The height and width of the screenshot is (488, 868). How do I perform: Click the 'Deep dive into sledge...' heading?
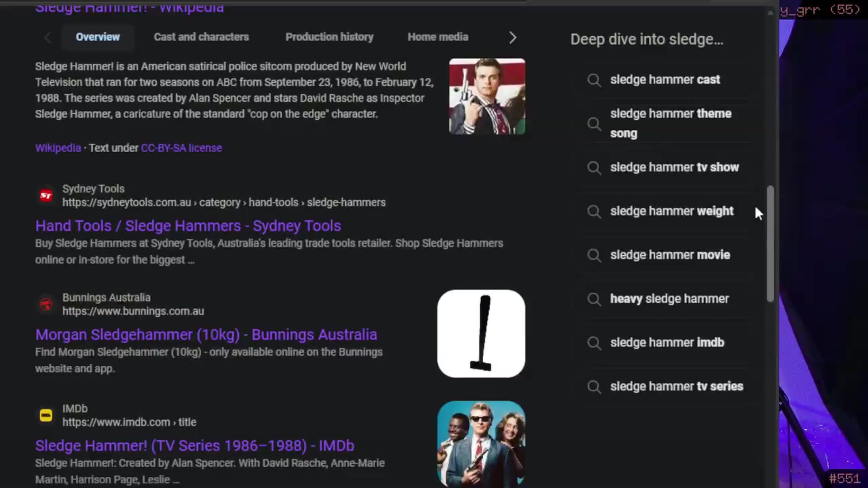point(647,39)
